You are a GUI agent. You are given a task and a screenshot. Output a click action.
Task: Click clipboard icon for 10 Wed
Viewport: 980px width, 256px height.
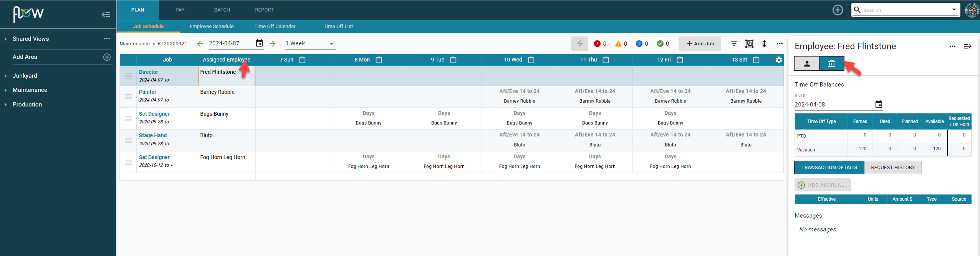tap(531, 60)
